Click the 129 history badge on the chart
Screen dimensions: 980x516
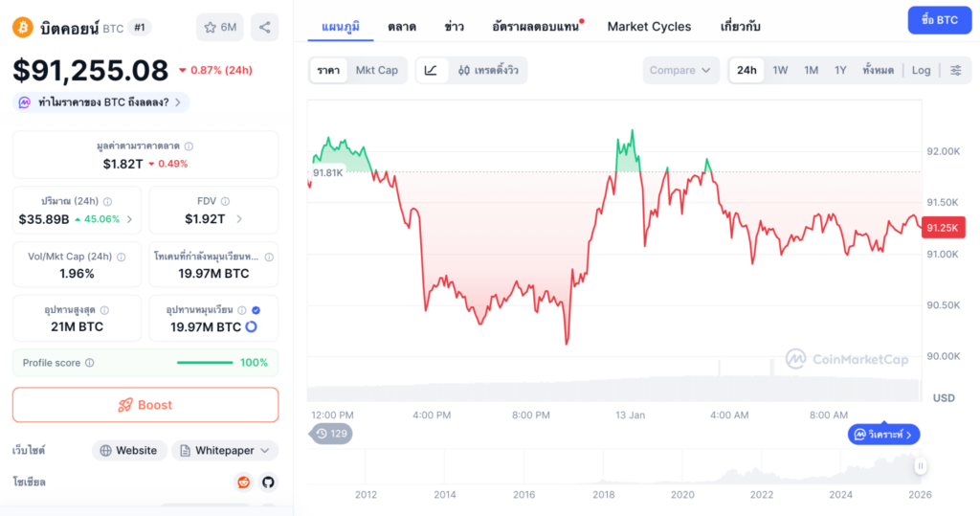point(333,434)
